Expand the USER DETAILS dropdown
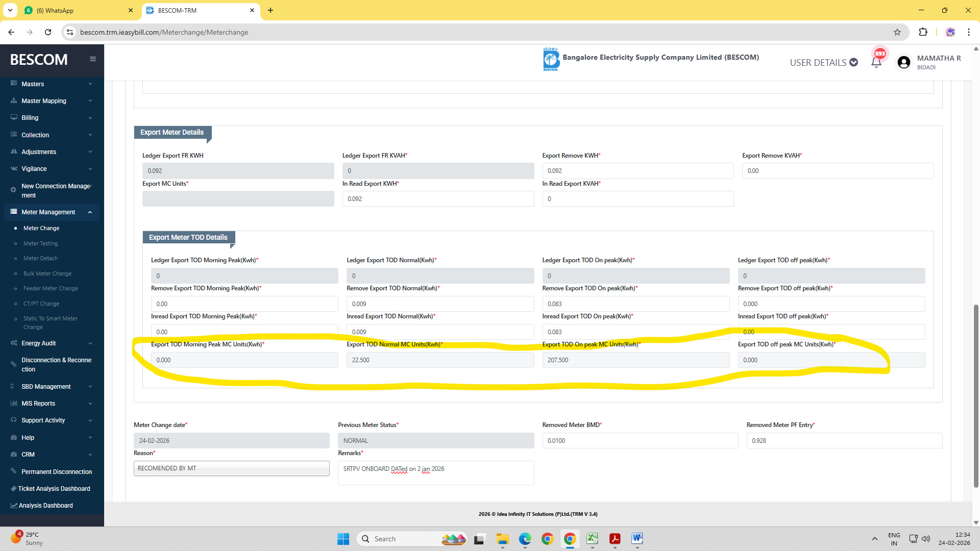The image size is (980, 551). [x=824, y=62]
